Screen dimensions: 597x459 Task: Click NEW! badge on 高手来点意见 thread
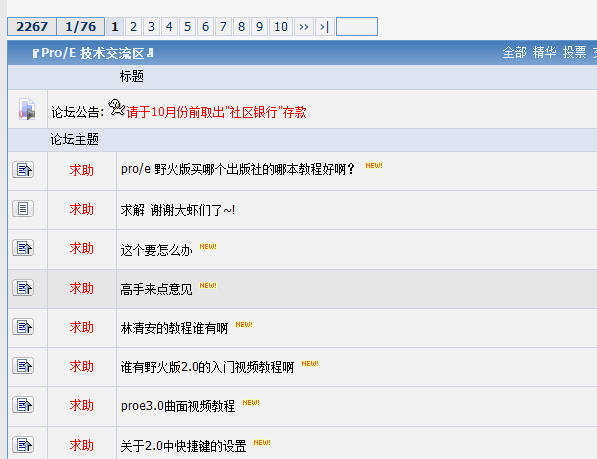[208, 285]
